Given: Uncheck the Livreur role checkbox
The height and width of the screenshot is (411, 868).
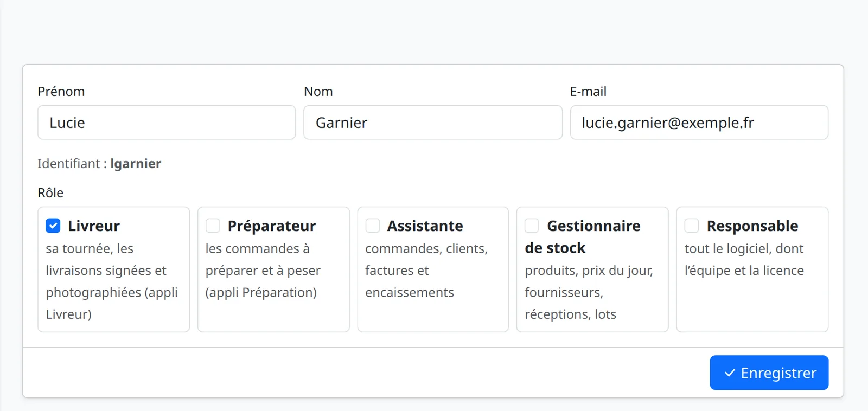Looking at the screenshot, I should [x=53, y=226].
